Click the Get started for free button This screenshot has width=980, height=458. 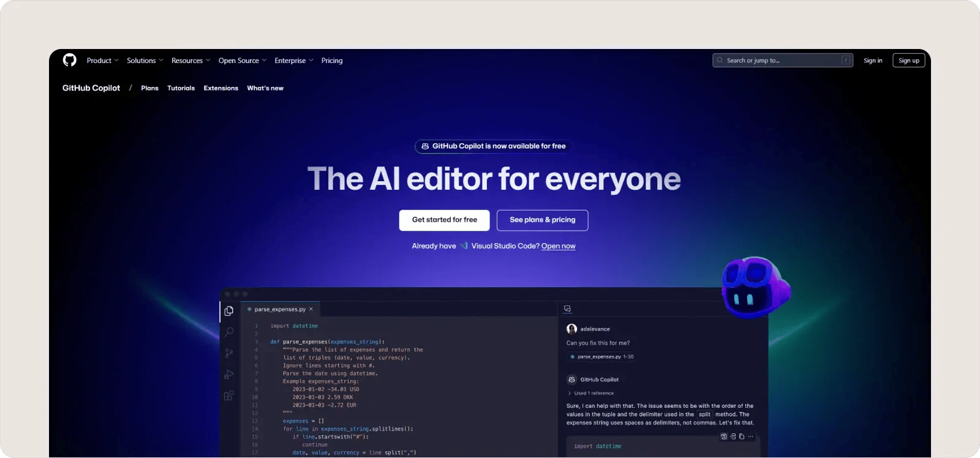click(x=444, y=220)
